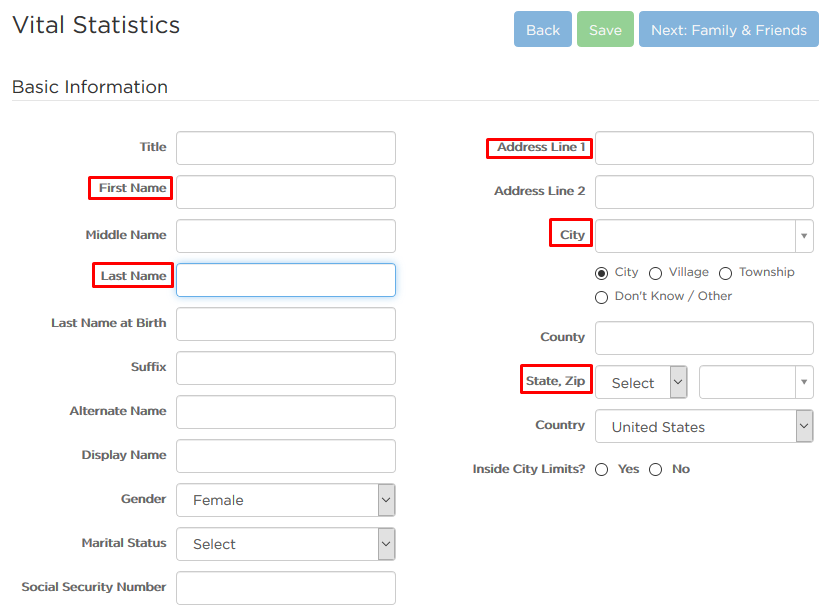Choose the Township radio option
This screenshot has height=614, width=833.
click(726, 273)
